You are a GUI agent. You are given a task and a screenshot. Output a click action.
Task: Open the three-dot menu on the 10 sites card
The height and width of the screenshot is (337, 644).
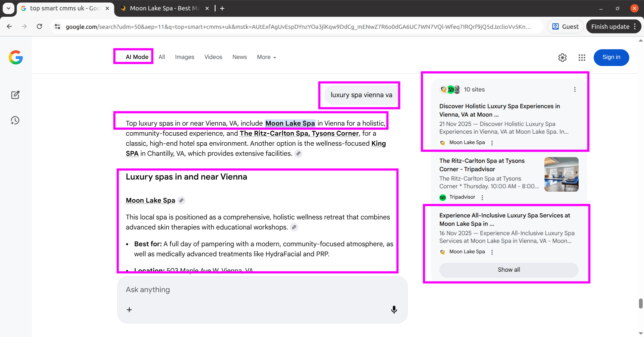pos(575,89)
